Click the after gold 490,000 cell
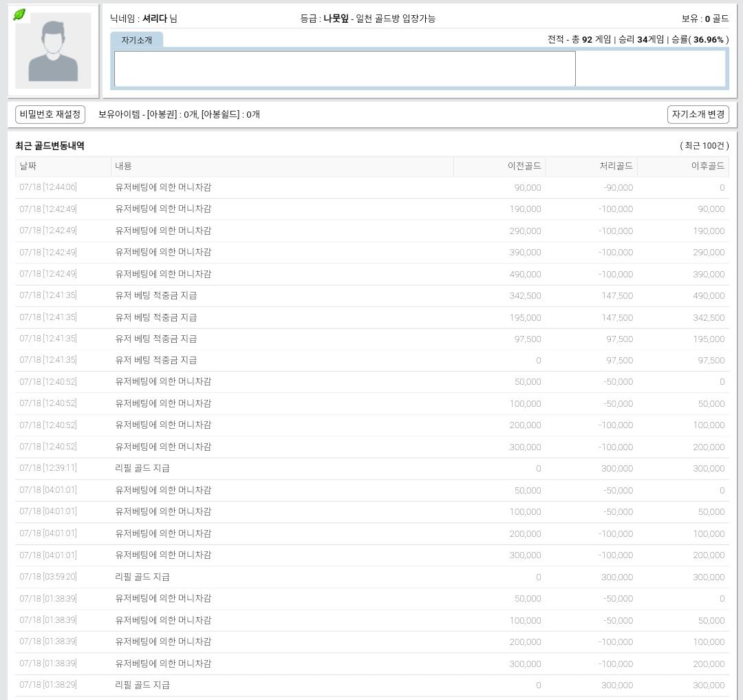743x700 pixels. (x=709, y=296)
